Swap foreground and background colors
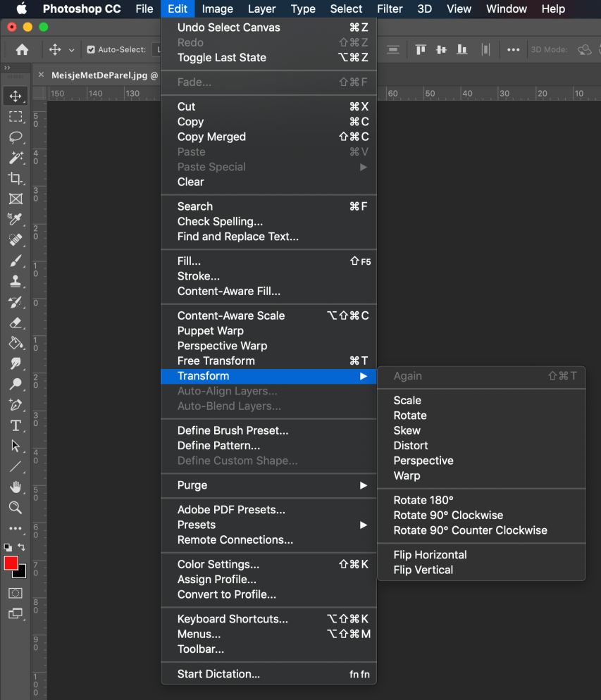This screenshot has width=601, height=700. click(23, 547)
